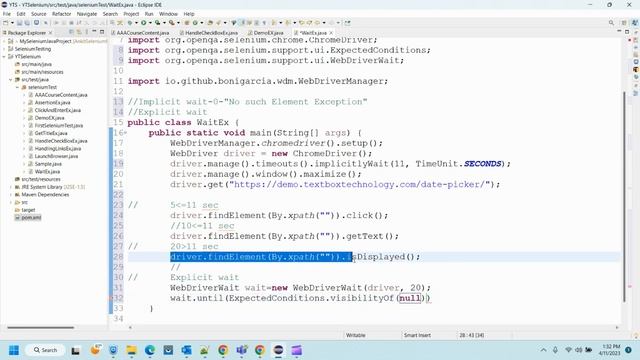Open File Explorer from taskbar
The width and height of the screenshot is (640, 360).
131,350
